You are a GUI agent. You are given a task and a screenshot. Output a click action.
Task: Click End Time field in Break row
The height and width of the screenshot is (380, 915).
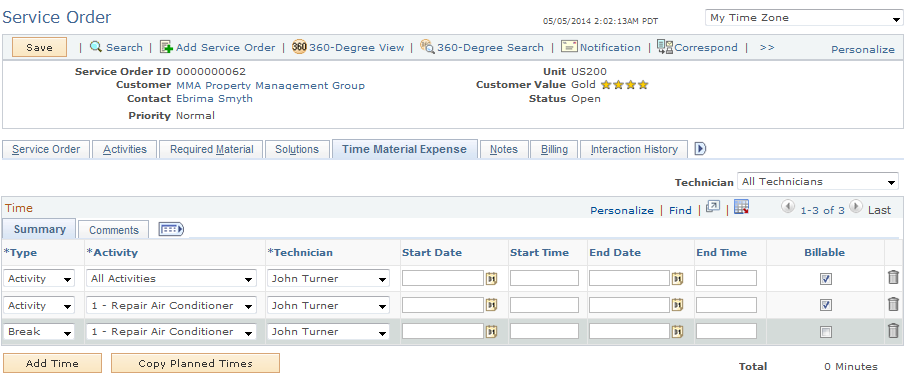click(x=727, y=332)
